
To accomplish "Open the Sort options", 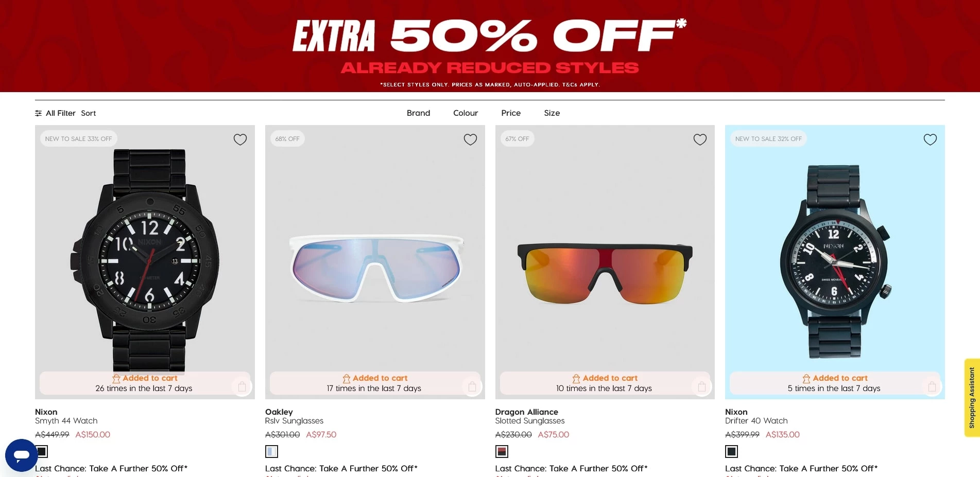I will pos(89,113).
